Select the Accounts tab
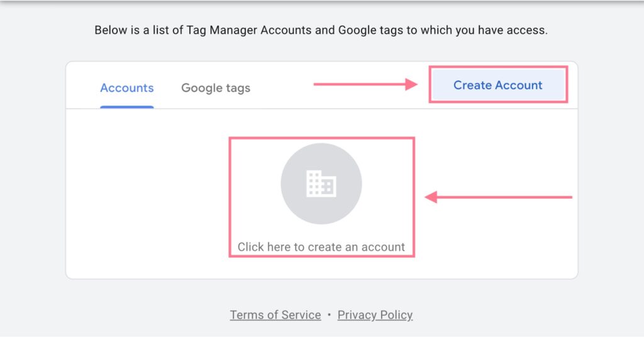The image size is (644, 337). coord(127,88)
